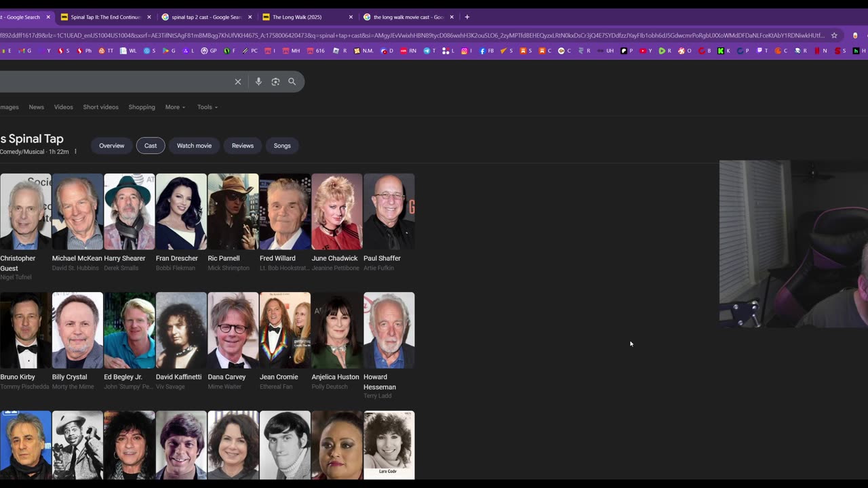Open the YouTube Y bookmark
Image resolution: width=868 pixels, height=488 pixels.
(646, 51)
